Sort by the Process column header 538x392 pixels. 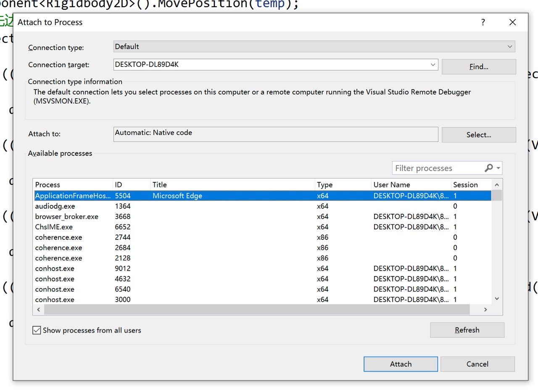point(73,184)
